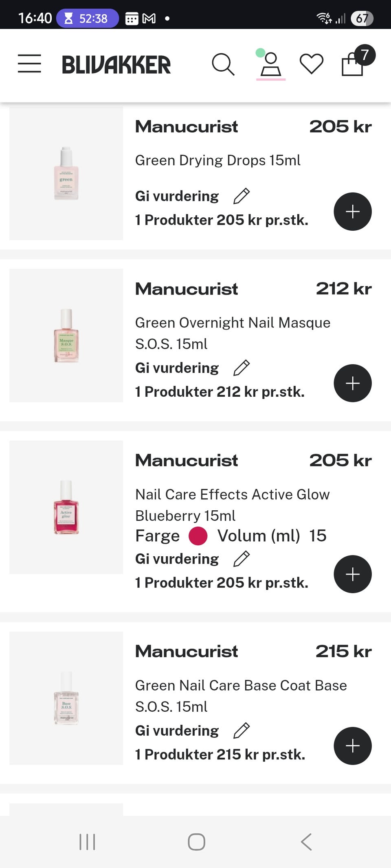The image size is (391, 868).
Task: Tap pencil icon for Overnight Nail Masque review
Action: click(x=242, y=368)
